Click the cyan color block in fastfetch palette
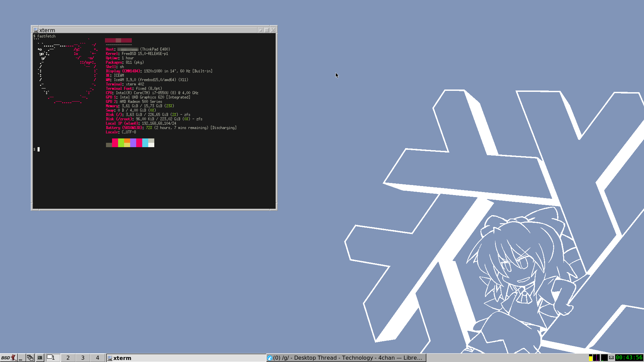The height and width of the screenshot is (362, 644). (x=145, y=143)
